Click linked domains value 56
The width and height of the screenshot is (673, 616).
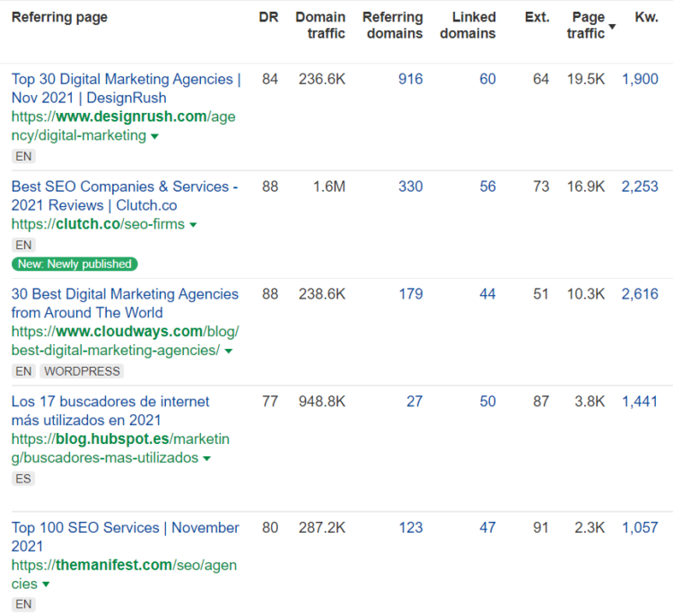pos(487,187)
